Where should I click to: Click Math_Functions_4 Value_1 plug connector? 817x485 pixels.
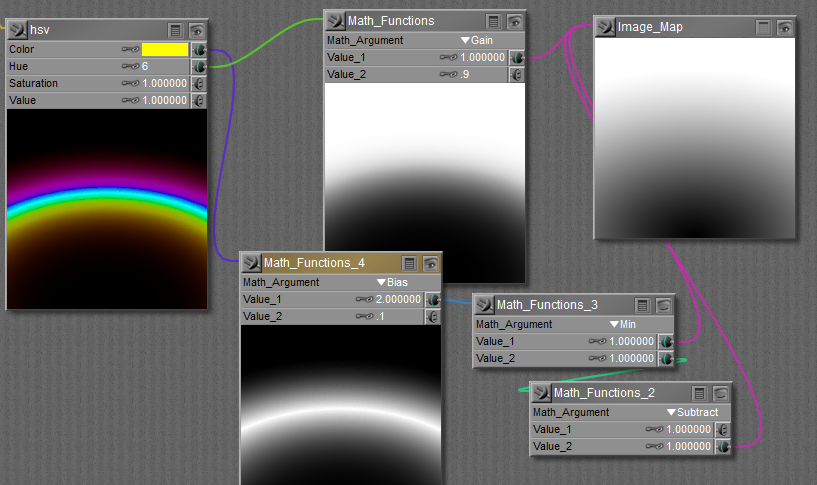tap(432, 300)
